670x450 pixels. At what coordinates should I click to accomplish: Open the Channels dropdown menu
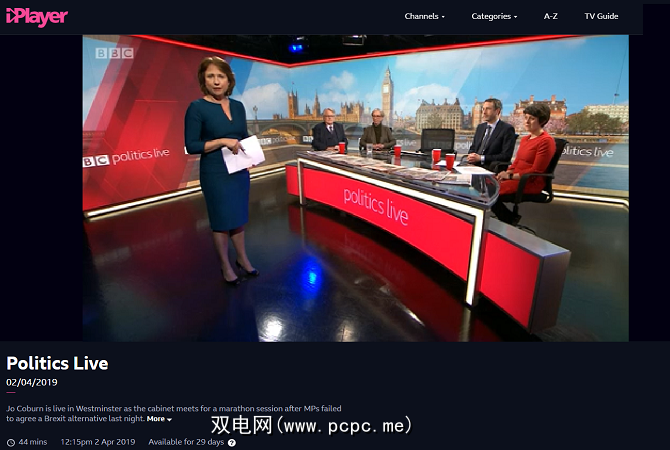[x=424, y=16]
